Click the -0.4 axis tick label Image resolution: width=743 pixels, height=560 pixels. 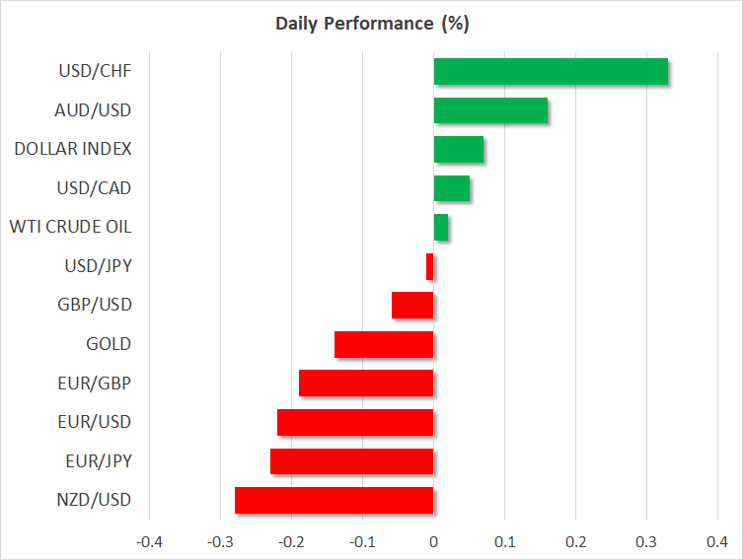149,541
